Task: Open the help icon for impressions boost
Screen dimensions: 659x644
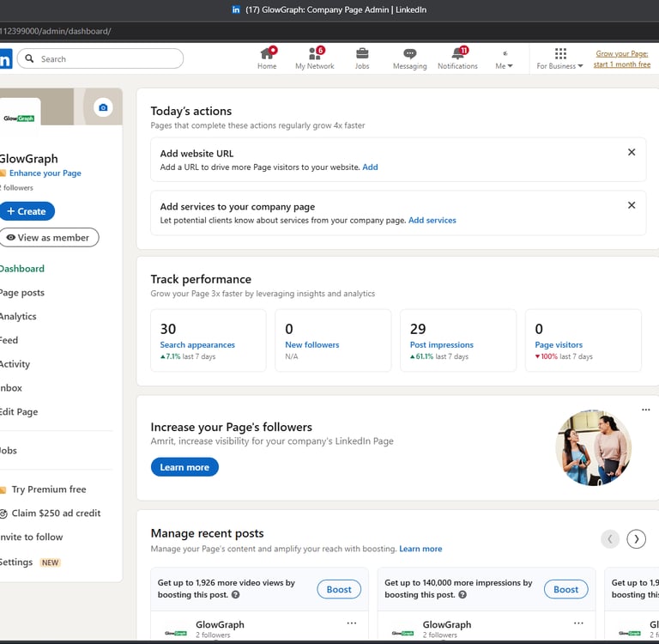Action: [x=463, y=594]
